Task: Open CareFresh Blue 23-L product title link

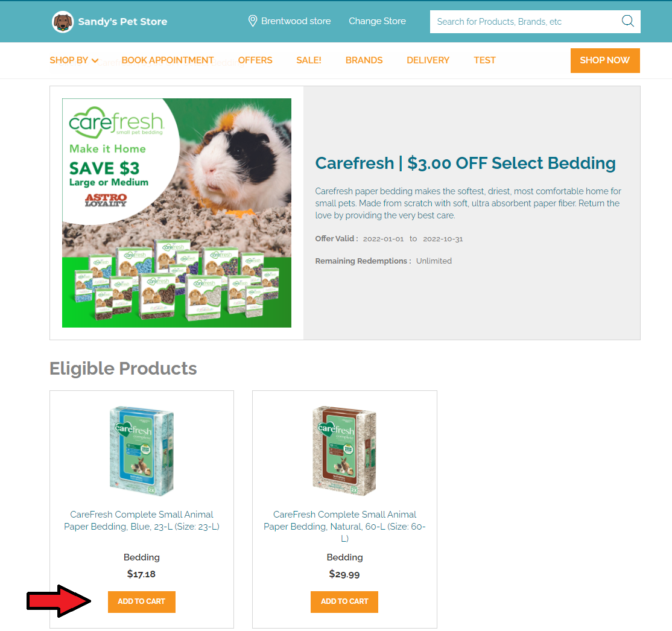Action: coord(142,520)
